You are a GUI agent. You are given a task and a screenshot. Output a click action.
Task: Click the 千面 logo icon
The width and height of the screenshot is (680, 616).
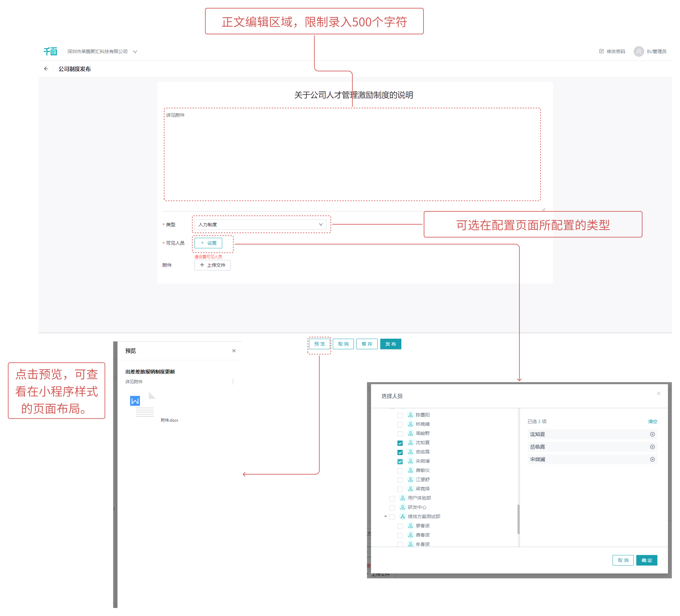pos(50,51)
